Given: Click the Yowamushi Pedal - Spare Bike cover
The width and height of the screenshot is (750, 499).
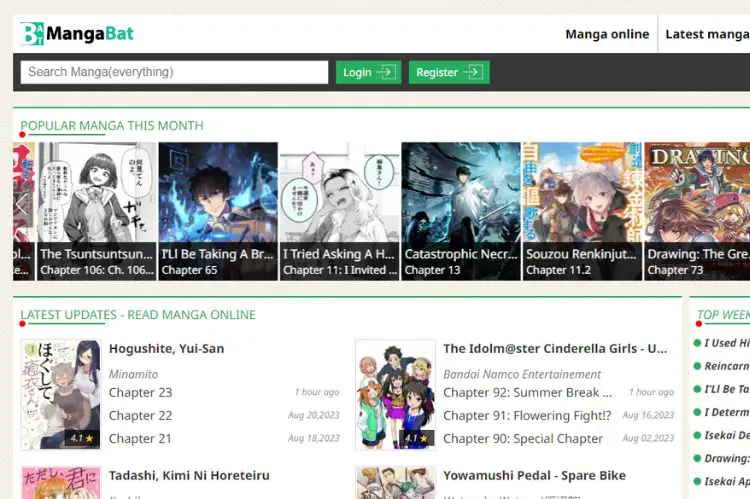Looking at the screenshot, I should [395, 483].
